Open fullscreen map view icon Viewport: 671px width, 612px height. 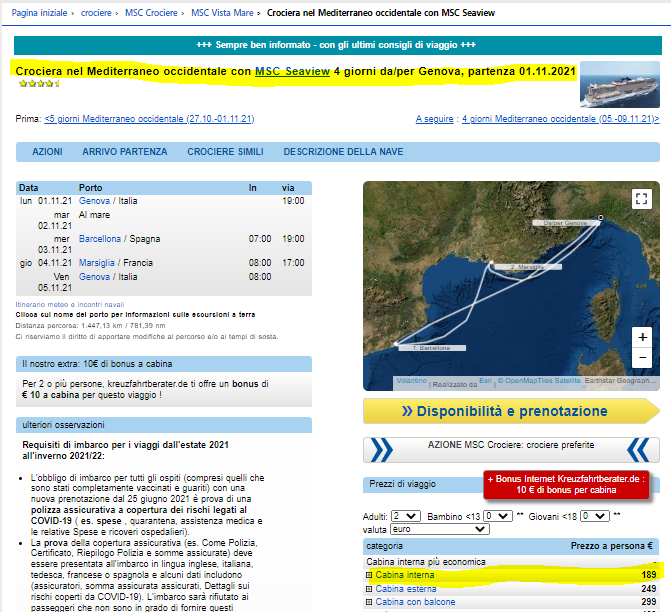(x=641, y=199)
